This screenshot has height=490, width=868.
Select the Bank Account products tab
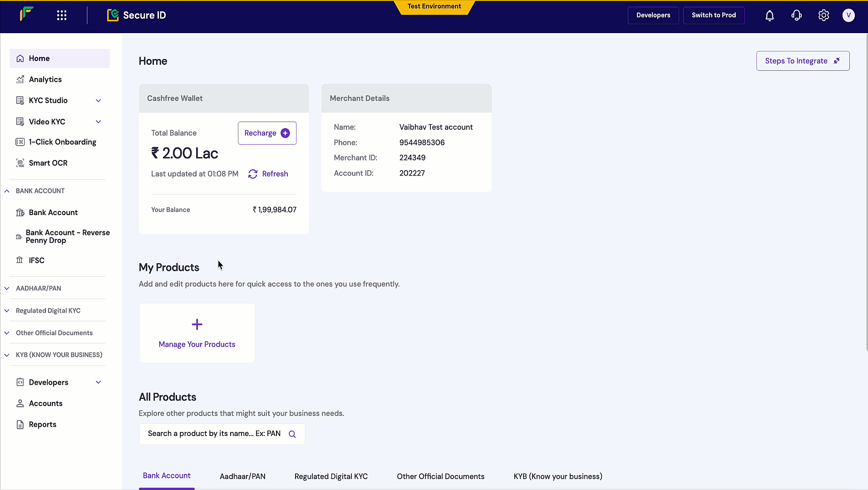167,476
